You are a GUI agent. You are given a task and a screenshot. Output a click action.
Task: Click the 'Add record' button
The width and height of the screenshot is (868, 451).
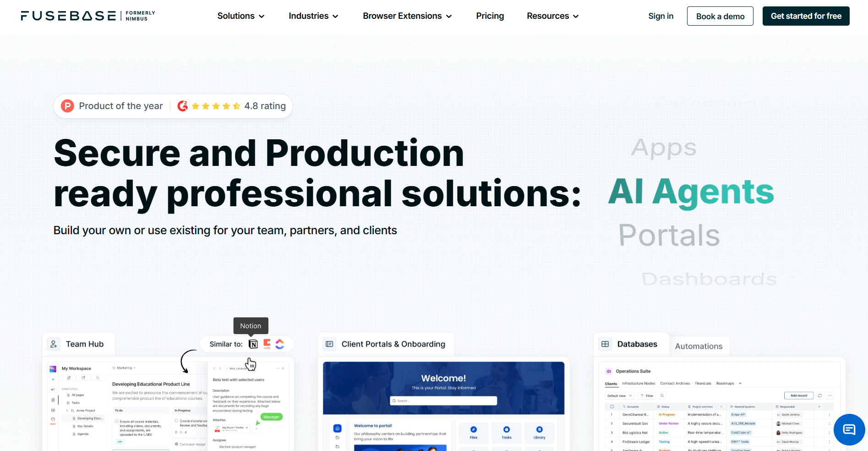[x=799, y=396]
